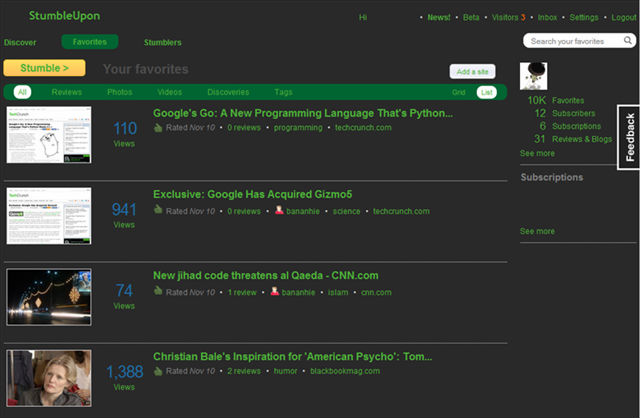Go to the Discover section
The height and width of the screenshot is (418, 640).
click(x=20, y=42)
